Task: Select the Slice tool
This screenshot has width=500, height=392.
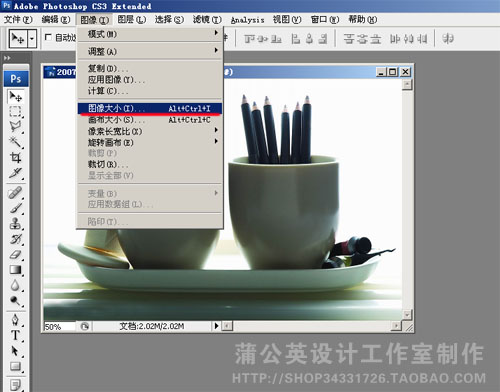Action: coord(15,173)
